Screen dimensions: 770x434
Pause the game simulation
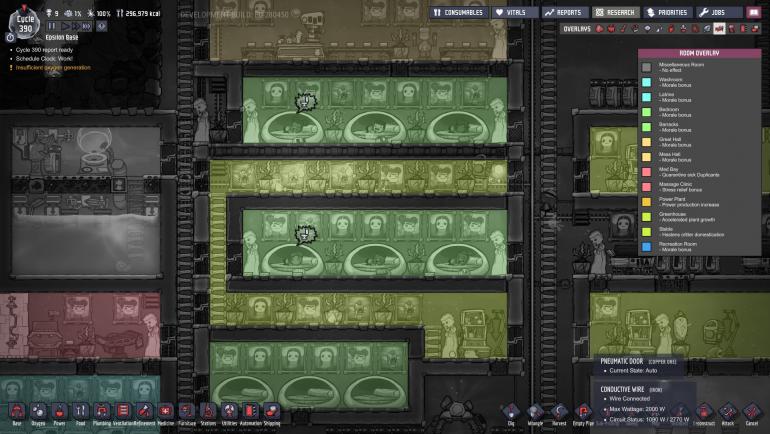(x=52, y=26)
